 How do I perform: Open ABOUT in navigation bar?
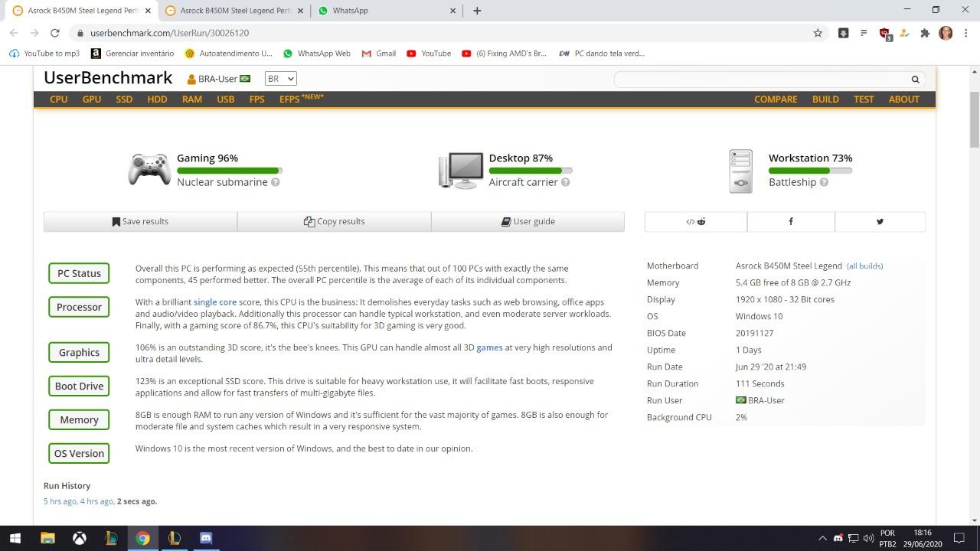904,99
